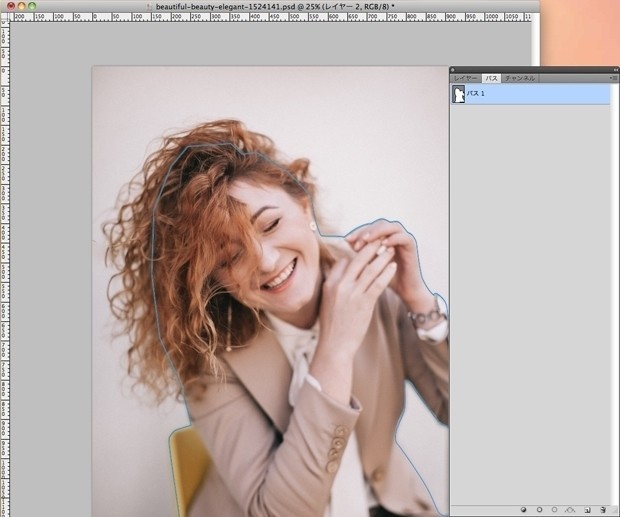This screenshot has height=517, width=620.
Task: Make work path from selection icon
Action: tap(571, 509)
